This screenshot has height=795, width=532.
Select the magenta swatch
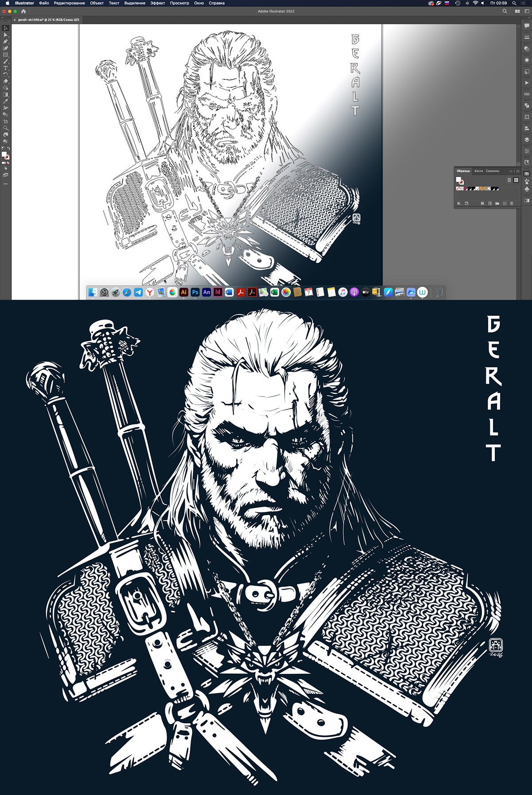click(x=465, y=189)
